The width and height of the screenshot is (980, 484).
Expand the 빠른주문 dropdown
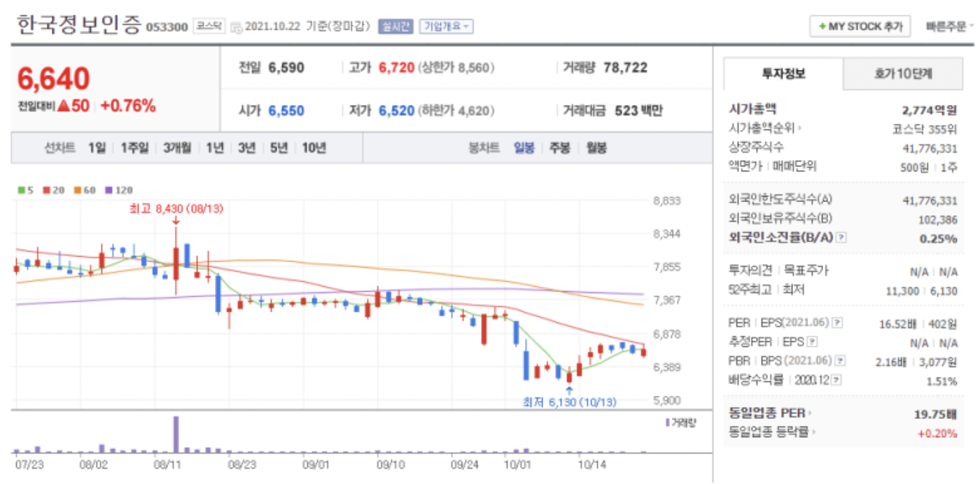(x=949, y=27)
